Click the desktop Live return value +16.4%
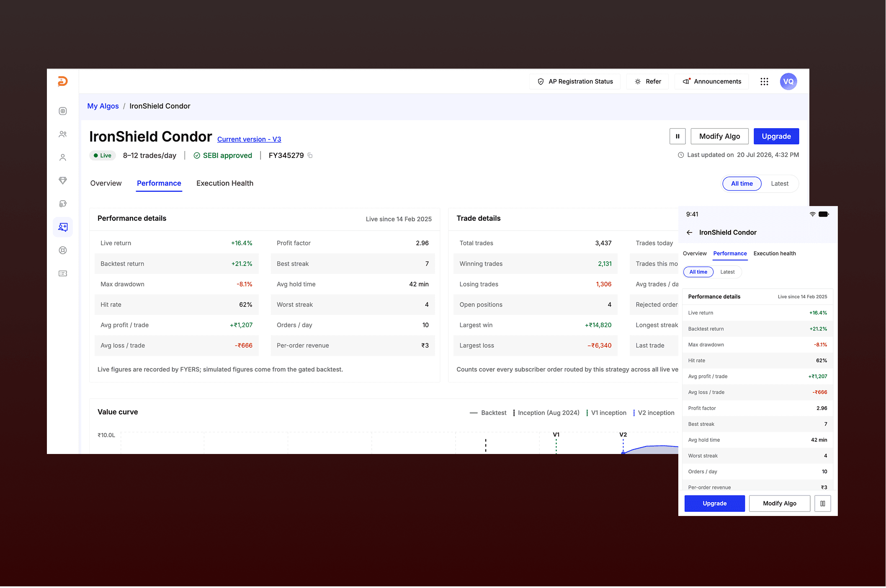Viewport: 886px width, 588px height. [x=242, y=243]
